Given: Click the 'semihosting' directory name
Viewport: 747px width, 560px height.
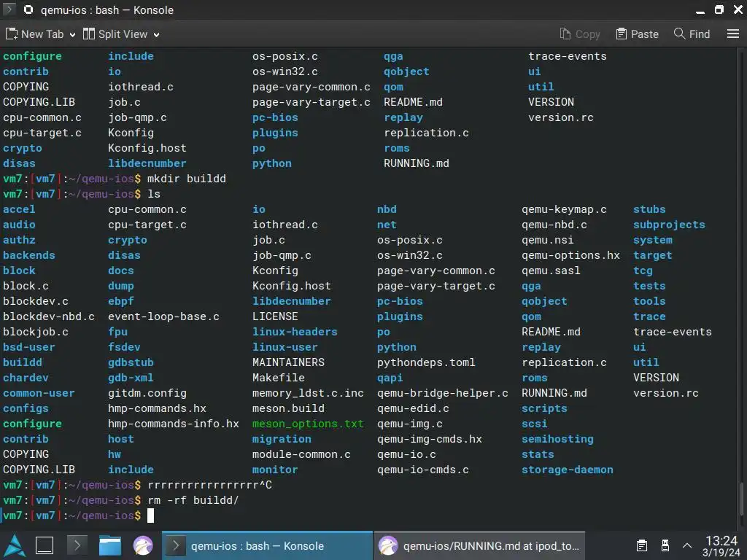Looking at the screenshot, I should (557, 439).
